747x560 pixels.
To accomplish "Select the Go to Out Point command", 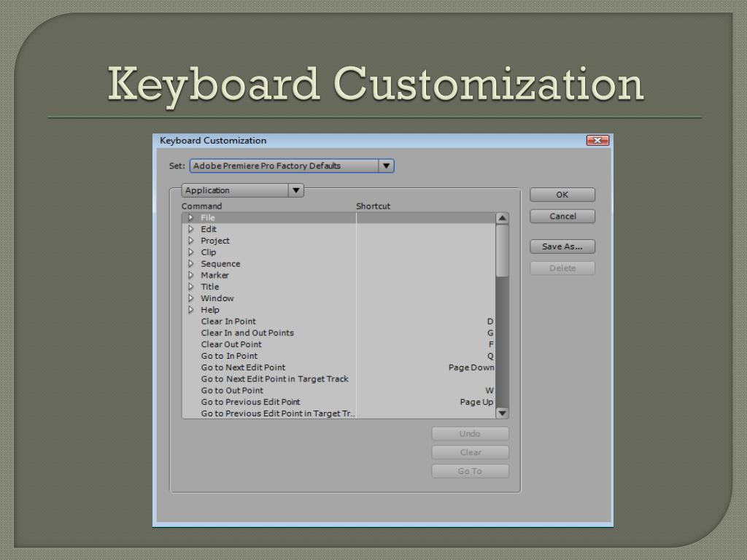I will [x=232, y=390].
